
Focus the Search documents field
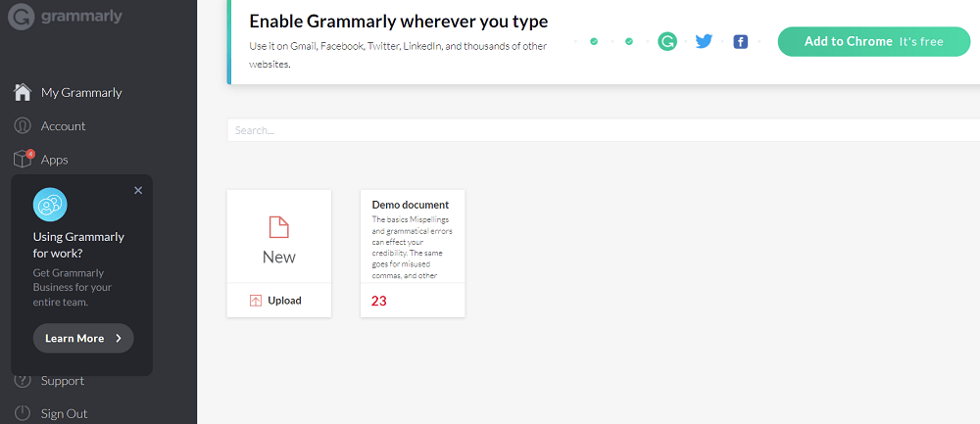(x=603, y=130)
